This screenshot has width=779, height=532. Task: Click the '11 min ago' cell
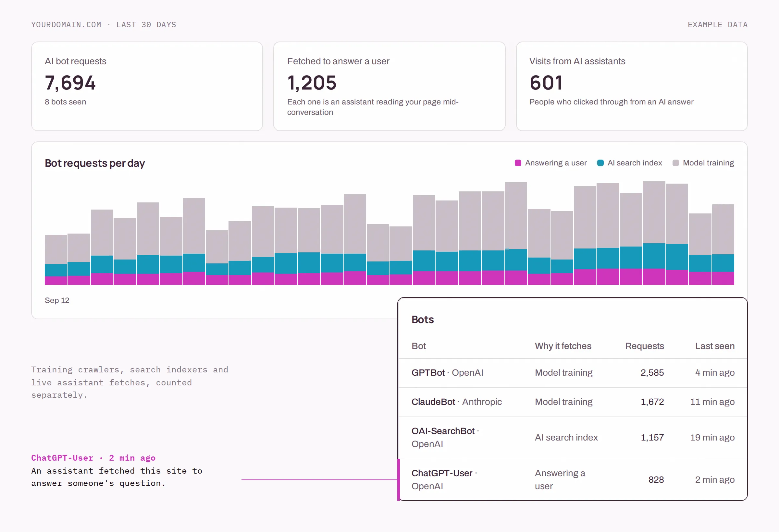712,402
